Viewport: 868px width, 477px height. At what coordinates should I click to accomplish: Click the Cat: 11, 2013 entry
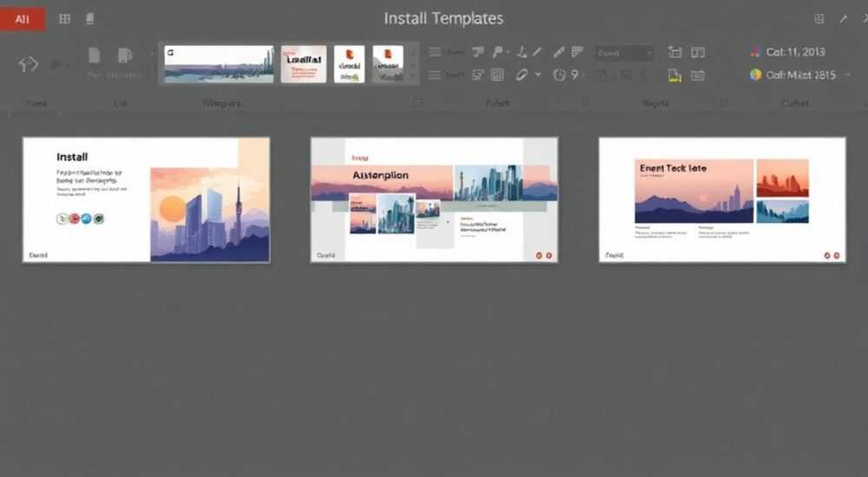[x=788, y=52]
